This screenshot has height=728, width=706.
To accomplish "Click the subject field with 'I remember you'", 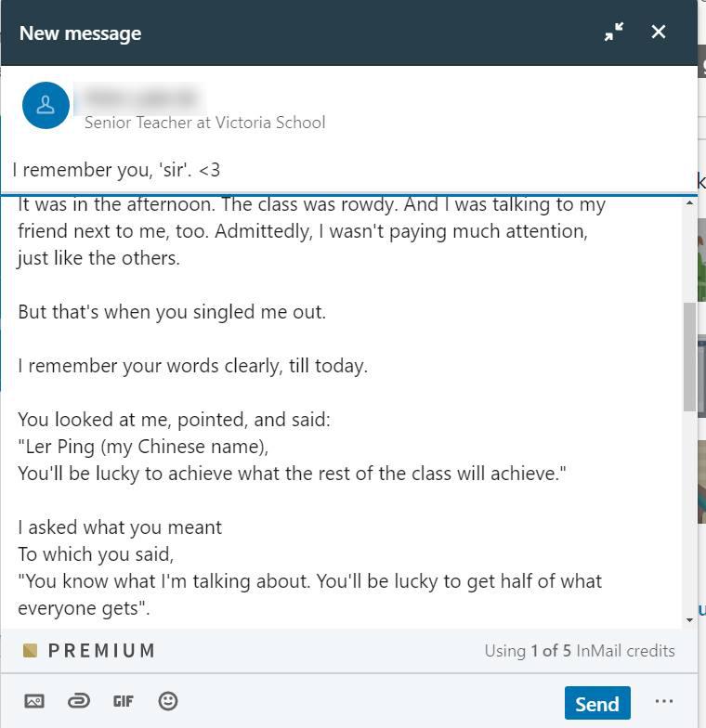I will pos(348,170).
